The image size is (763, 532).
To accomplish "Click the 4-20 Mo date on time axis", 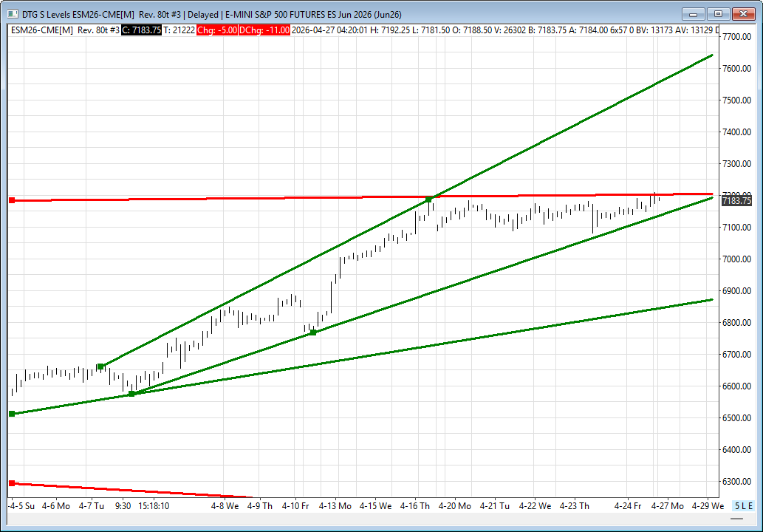I will coord(456,506).
